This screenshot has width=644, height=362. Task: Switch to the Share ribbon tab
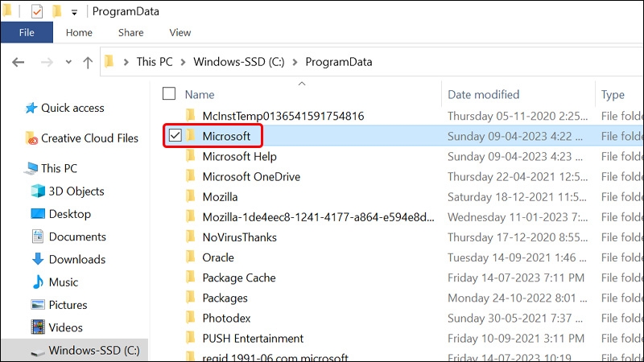[x=130, y=32]
